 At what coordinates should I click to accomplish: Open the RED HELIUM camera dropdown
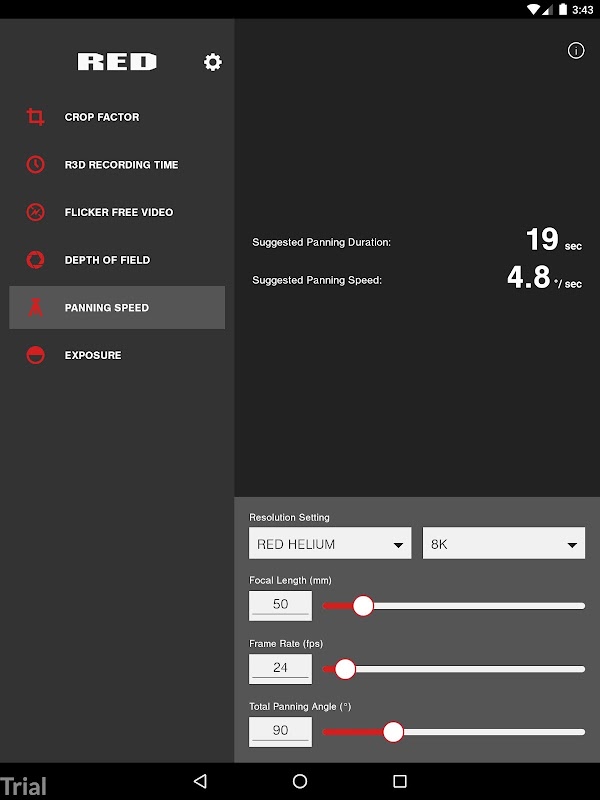330,543
